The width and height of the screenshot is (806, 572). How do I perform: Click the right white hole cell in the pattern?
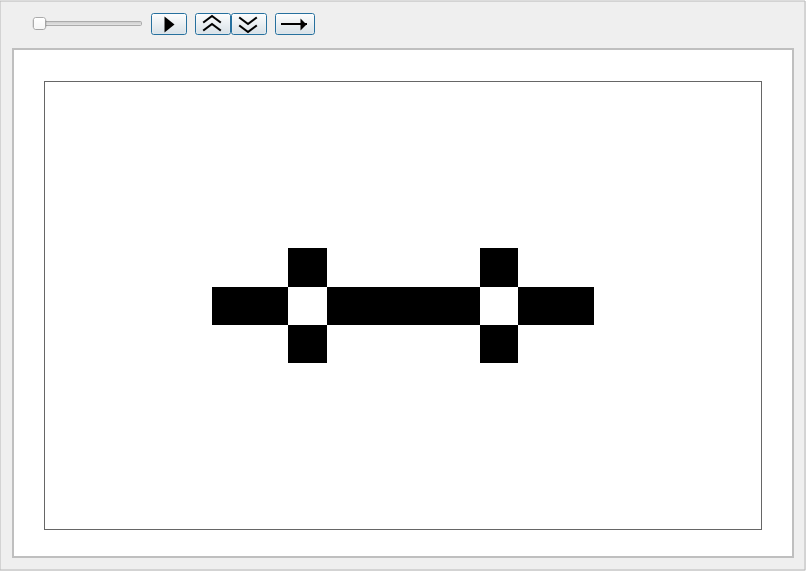click(x=499, y=306)
